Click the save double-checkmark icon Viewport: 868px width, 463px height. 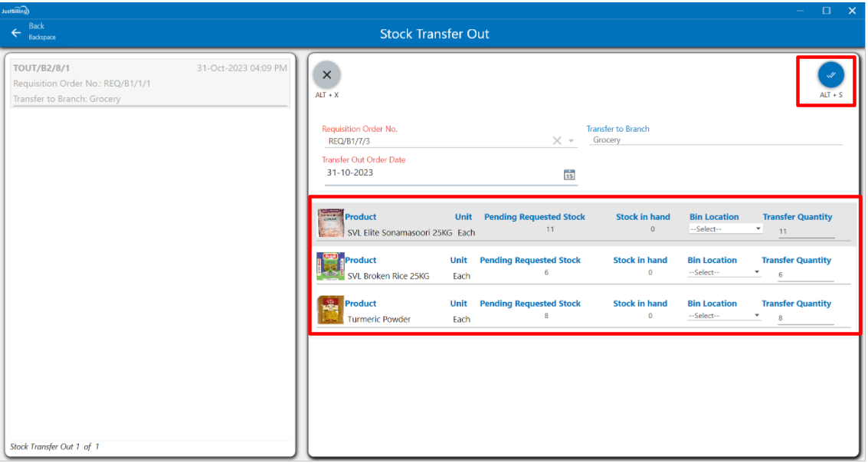click(x=830, y=75)
